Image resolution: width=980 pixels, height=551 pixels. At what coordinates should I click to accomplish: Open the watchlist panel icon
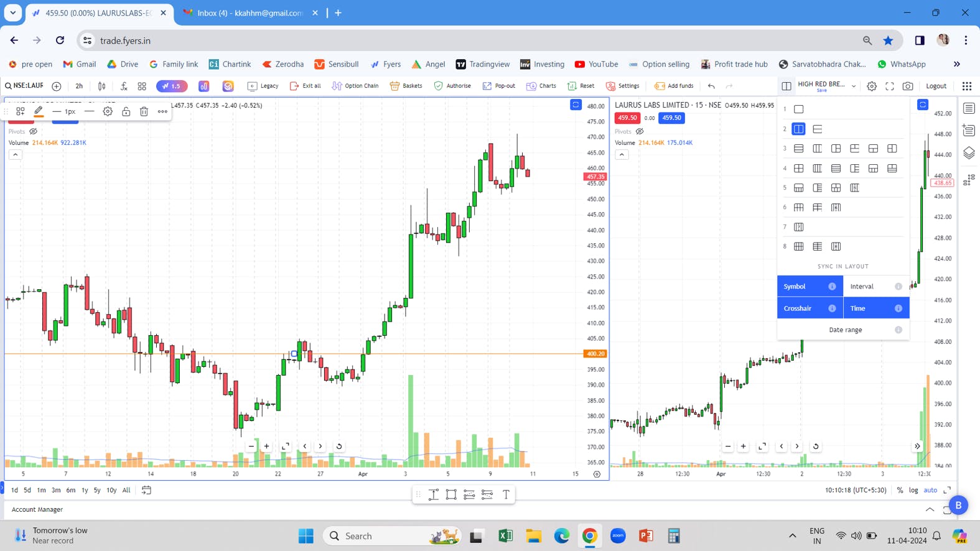pos(969,109)
